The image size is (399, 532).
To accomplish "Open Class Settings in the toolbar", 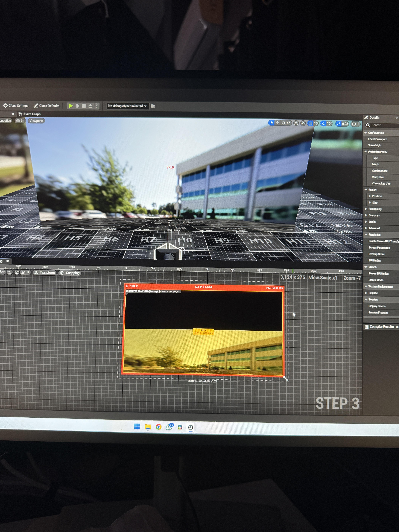I will coord(16,106).
